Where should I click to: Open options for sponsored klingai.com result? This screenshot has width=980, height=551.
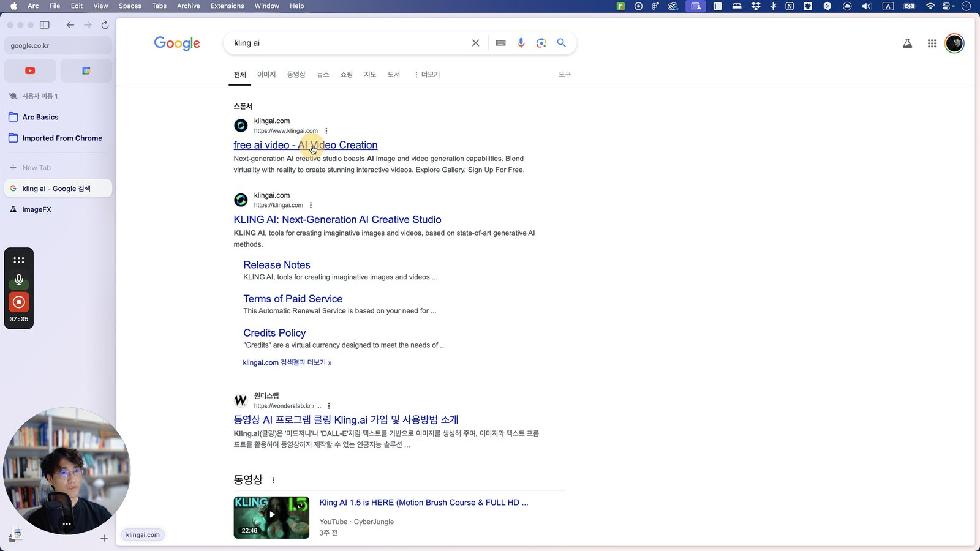point(326,131)
